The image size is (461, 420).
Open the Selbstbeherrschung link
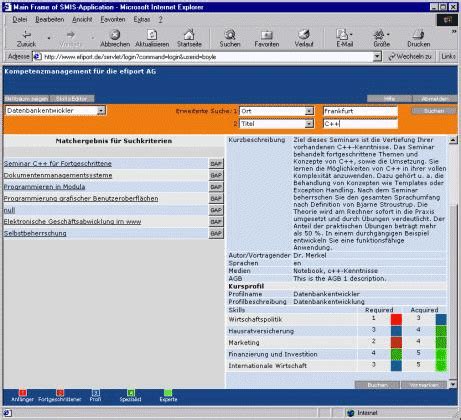point(35,233)
